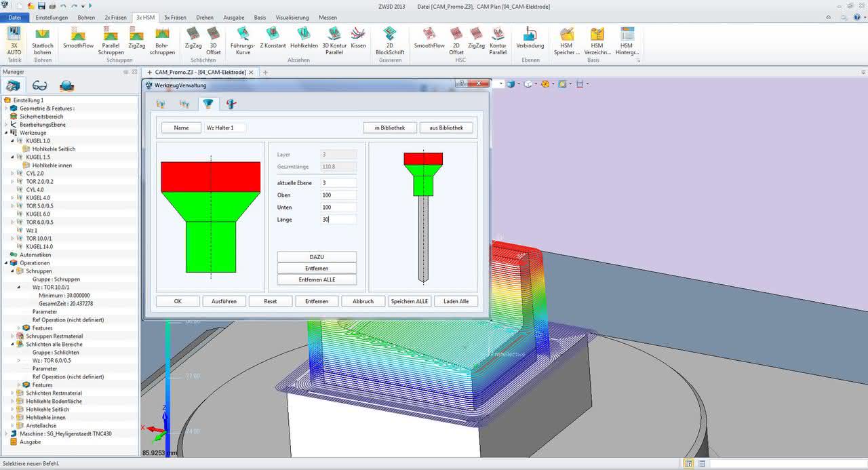Select the holder funnel tab in WerkzeugVerwaltung

click(208, 103)
